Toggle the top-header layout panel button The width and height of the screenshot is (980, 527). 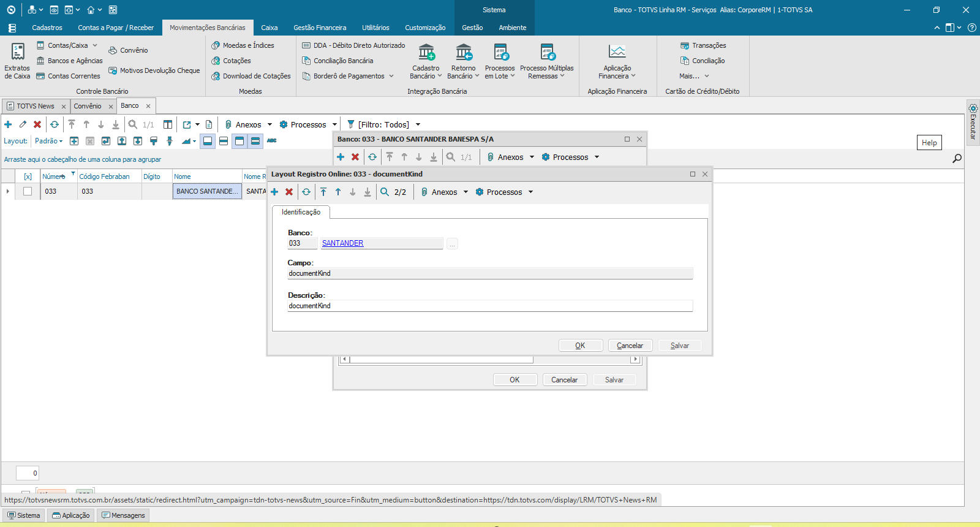coord(239,141)
